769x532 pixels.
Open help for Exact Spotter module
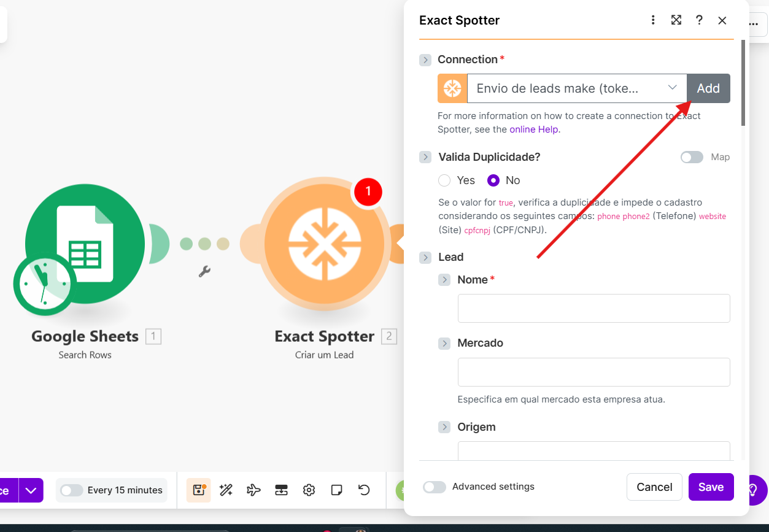tap(699, 20)
